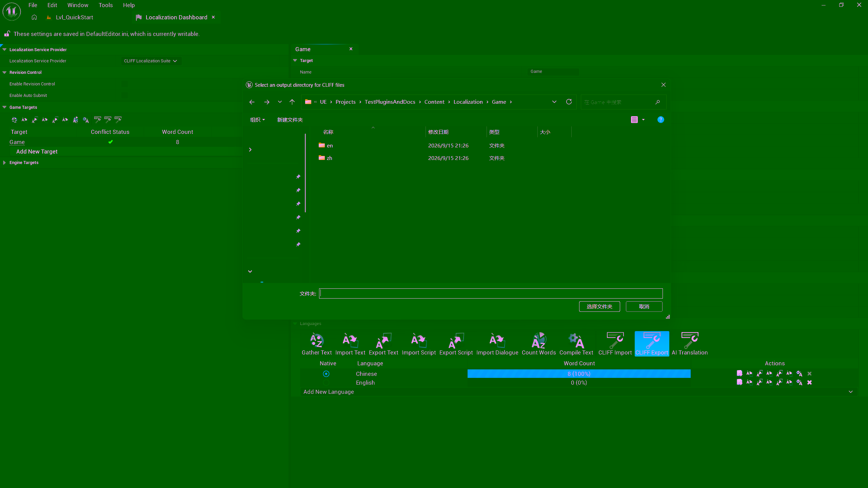The image size is (868, 488).
Task: Click the home icon beside the Lvl_QuickStart tab
Action: tap(34, 17)
